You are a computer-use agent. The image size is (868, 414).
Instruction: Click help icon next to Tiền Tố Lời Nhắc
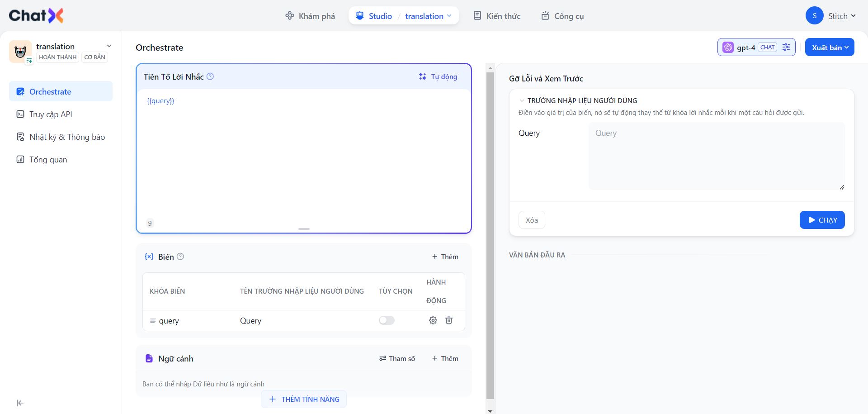[x=210, y=76]
